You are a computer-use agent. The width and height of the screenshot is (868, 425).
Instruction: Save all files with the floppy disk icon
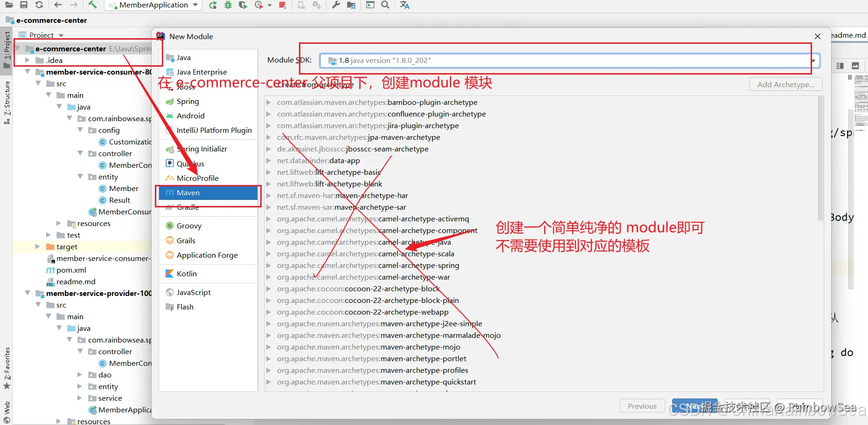click(x=24, y=5)
